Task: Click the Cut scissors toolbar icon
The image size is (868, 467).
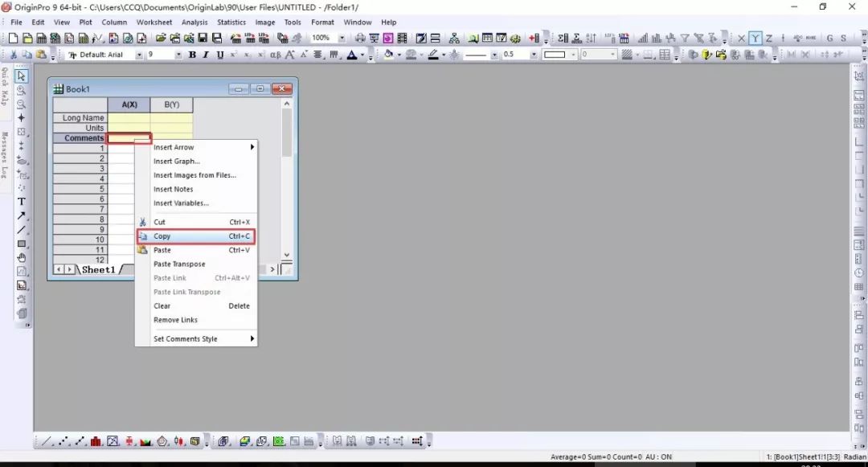Action: (x=13, y=54)
